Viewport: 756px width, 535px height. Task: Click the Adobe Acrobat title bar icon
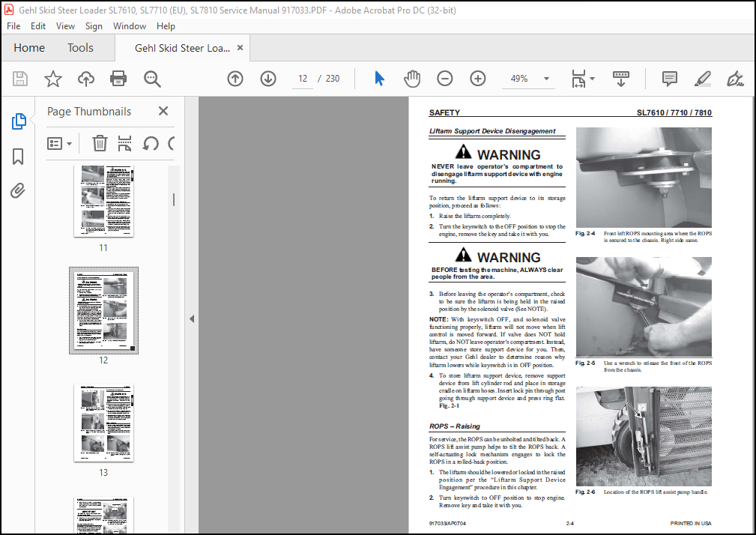9,10
